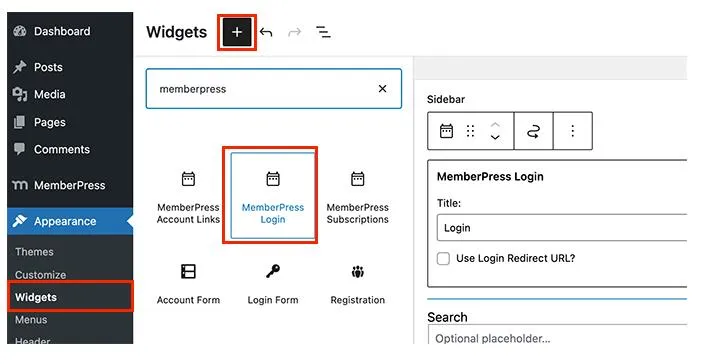Choose the Login Form key block
The width and height of the screenshot is (715, 364).
(273, 284)
